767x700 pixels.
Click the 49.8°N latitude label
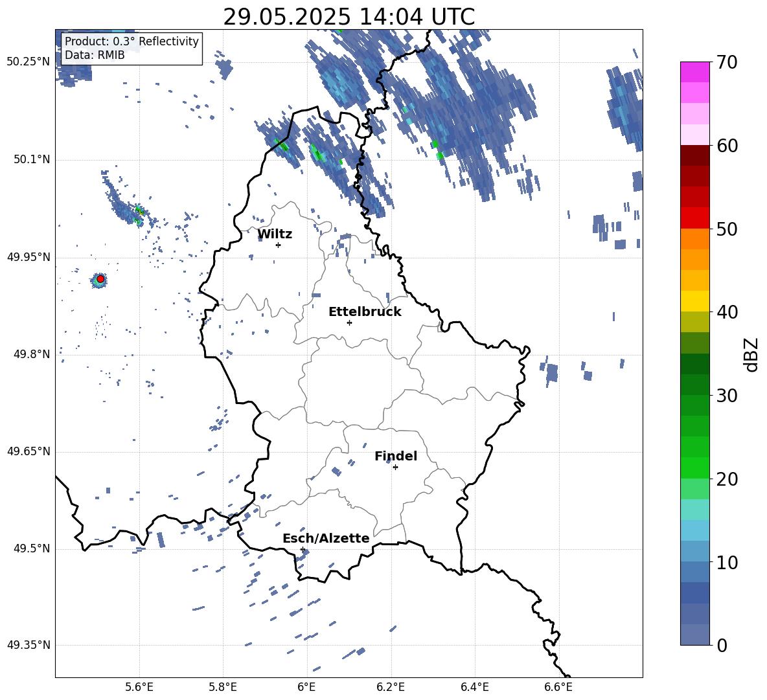point(32,354)
